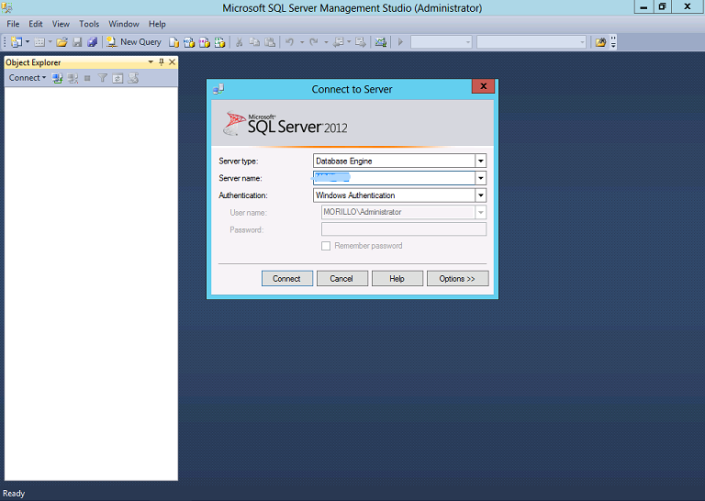Click the Options >> button
Image resolution: width=705 pixels, height=501 pixels.
[457, 279]
